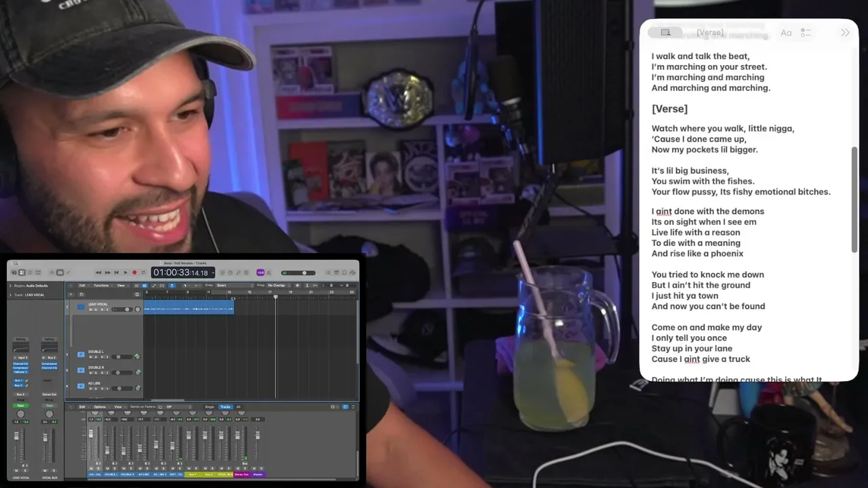
Task: Open the List Editors icon
Action: (330, 272)
